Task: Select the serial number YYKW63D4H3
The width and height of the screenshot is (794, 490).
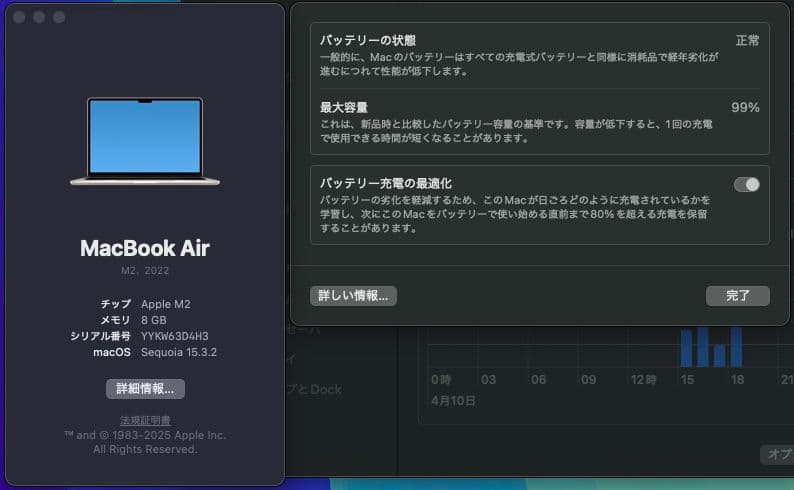Action: pyautogui.click(x=175, y=336)
